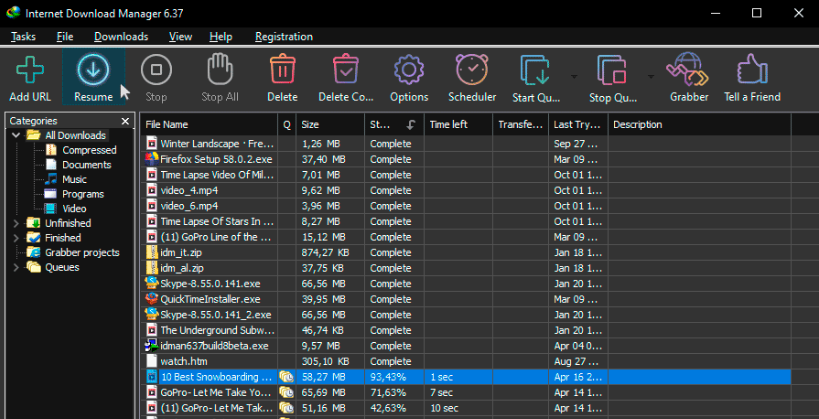
Task: Select the video_4.mp4 file
Action: [466, 190]
